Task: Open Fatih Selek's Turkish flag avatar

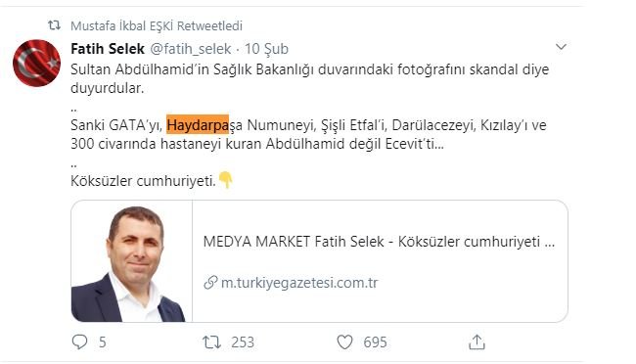Action: [x=37, y=63]
